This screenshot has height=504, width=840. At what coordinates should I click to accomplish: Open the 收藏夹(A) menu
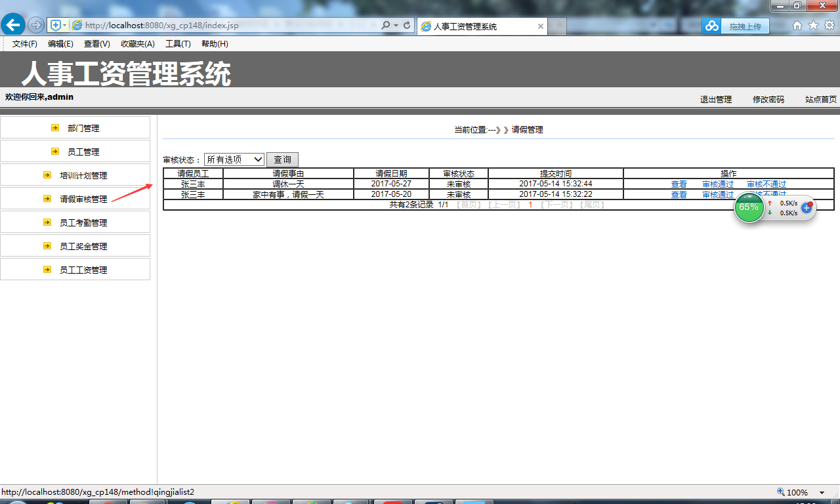click(138, 44)
